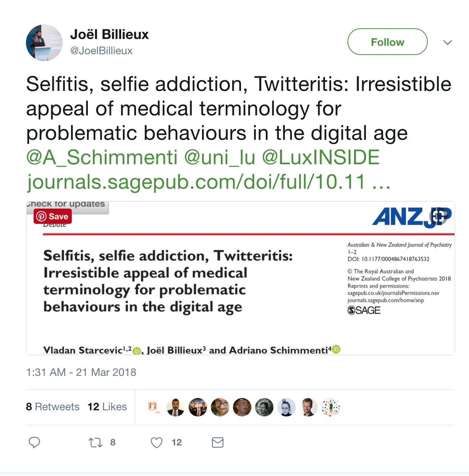View the 8 Retweets list
This screenshot has height=476, width=469.
tap(53, 406)
